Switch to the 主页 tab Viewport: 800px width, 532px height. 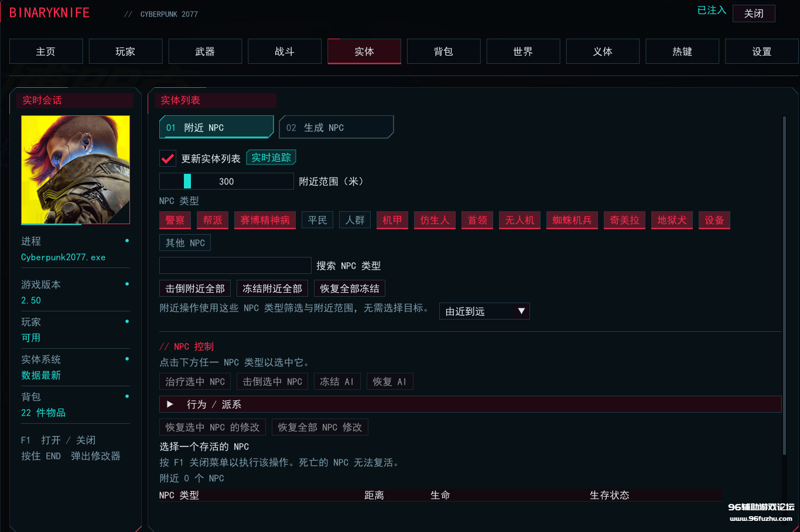pos(46,52)
